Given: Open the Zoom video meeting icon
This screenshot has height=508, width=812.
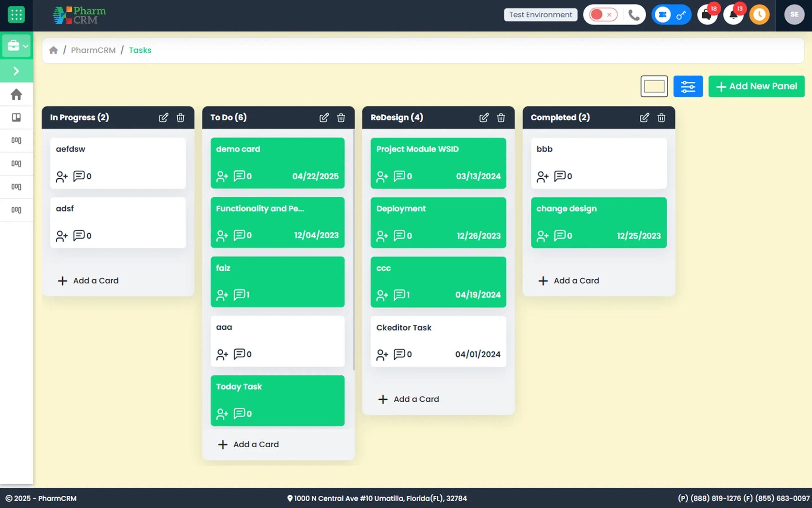Looking at the screenshot, I should [662, 15].
